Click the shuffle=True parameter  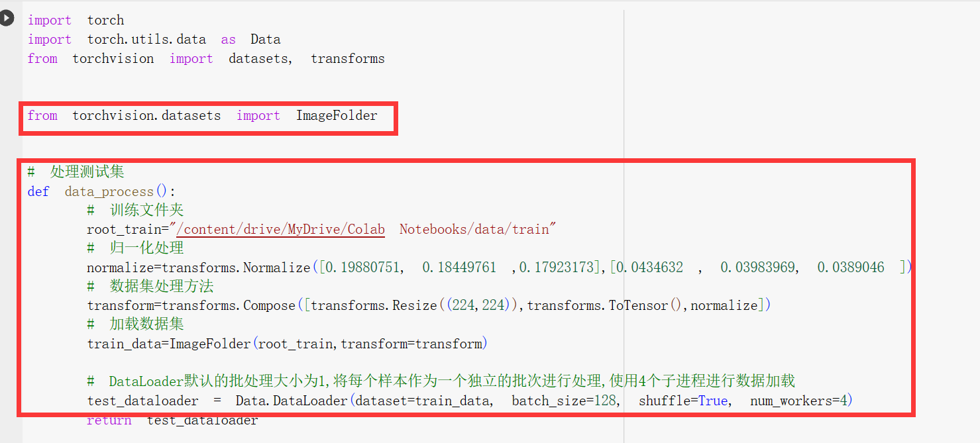point(682,401)
